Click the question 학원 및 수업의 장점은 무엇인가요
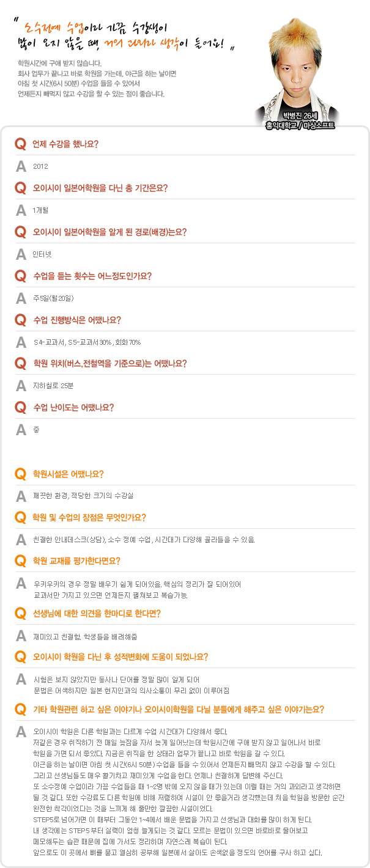Image resolution: width=370 pixels, height=868 pixels. point(89,517)
